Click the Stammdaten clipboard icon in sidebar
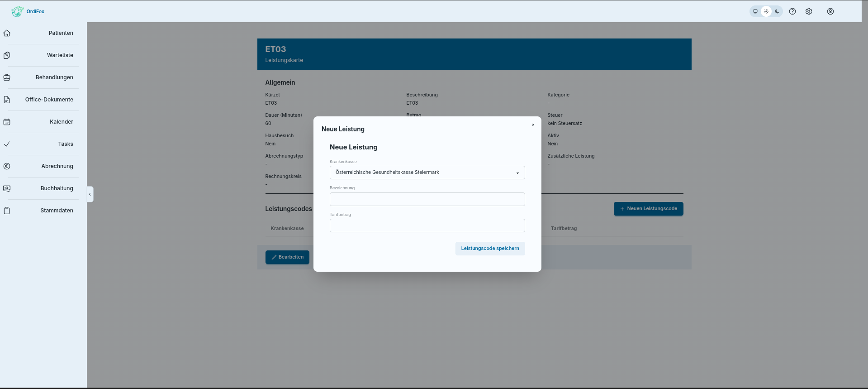868x389 pixels. point(7,211)
